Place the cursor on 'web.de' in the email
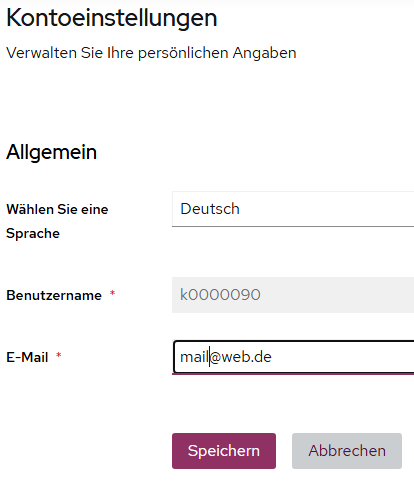Image resolution: width=414 pixels, height=483 pixels. pyautogui.click(x=246, y=357)
